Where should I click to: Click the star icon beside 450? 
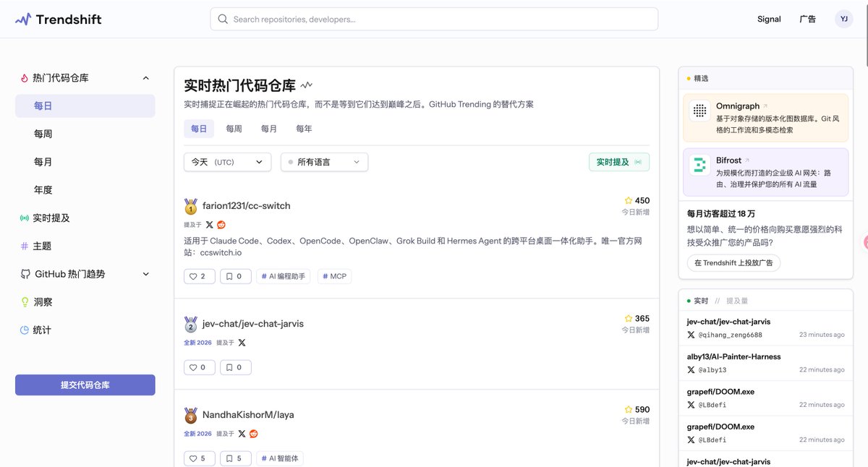point(629,201)
